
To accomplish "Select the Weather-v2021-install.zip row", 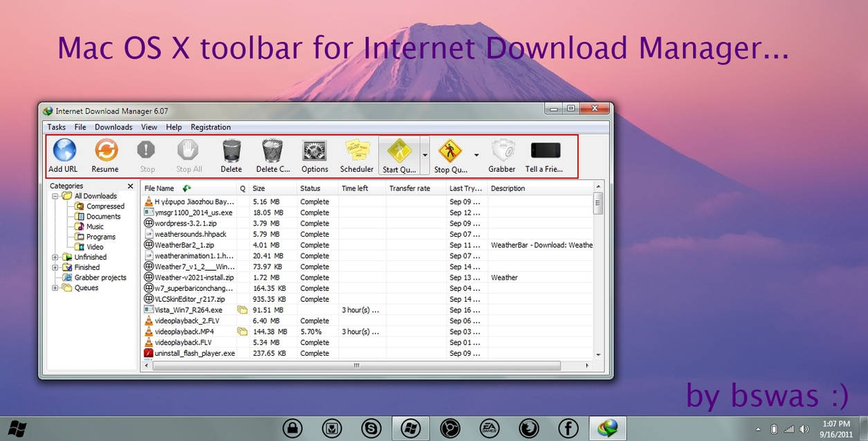I will point(367,278).
